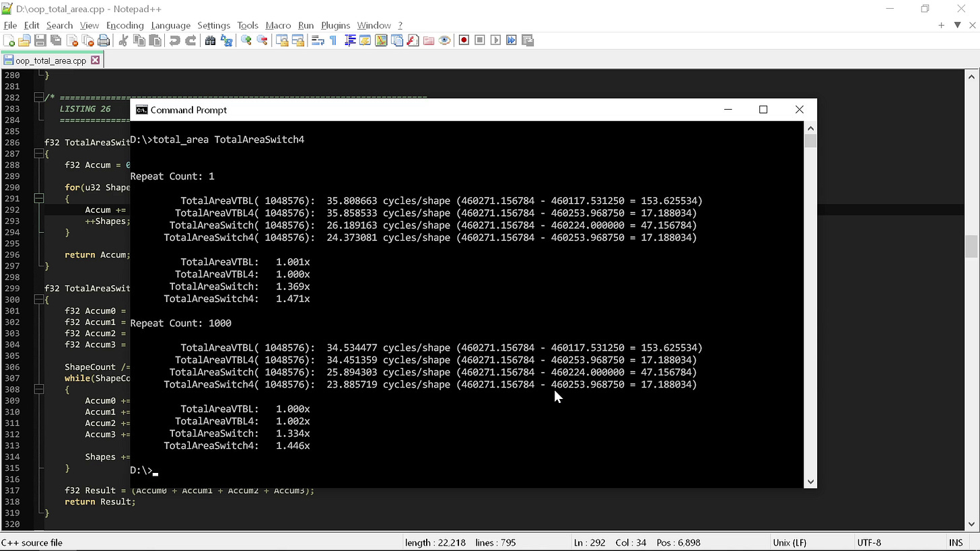Toggle the Document List panel icon
Image resolution: width=980 pixels, height=551 pixels.
point(397,40)
